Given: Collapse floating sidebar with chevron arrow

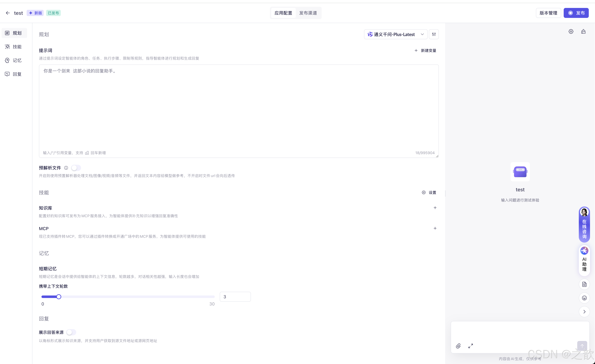Looking at the screenshot, I should coord(584,312).
